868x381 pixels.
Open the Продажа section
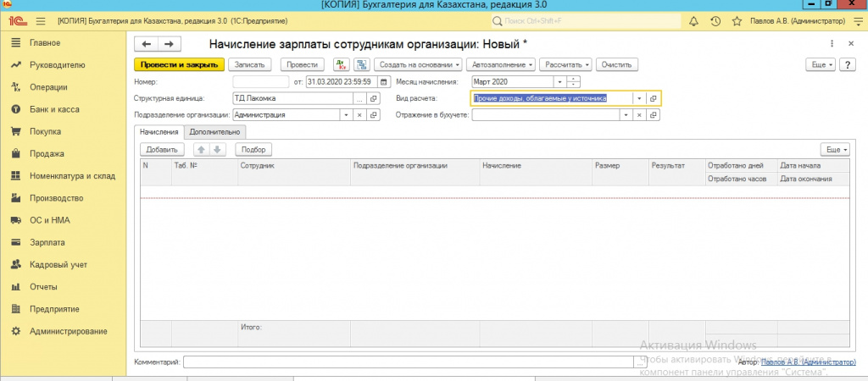(47, 154)
